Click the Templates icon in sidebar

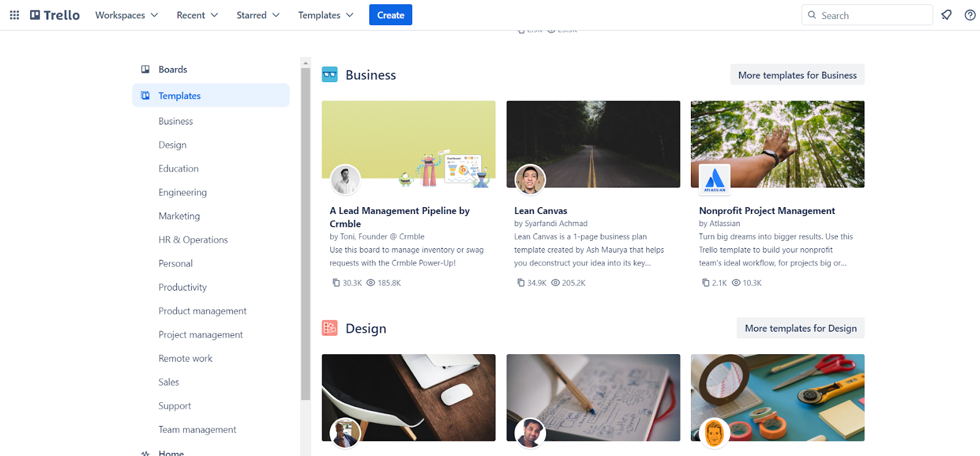(x=145, y=96)
